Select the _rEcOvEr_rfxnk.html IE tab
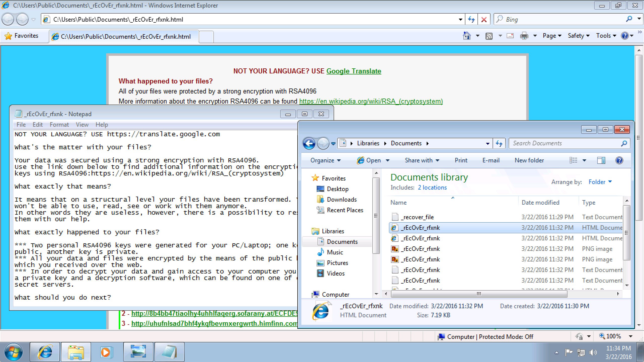Screen dimensions: 644x362 tap(124, 36)
